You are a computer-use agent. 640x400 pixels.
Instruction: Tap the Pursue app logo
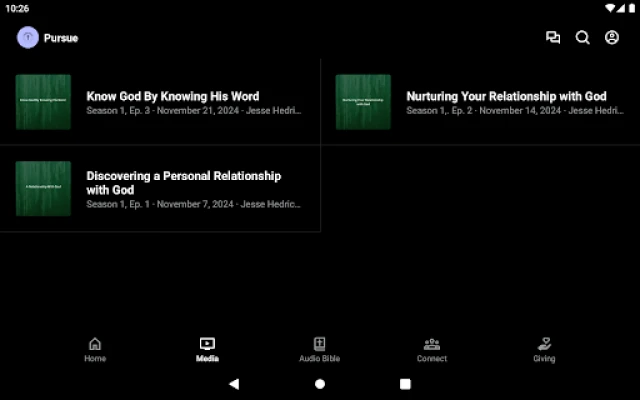pos(28,38)
